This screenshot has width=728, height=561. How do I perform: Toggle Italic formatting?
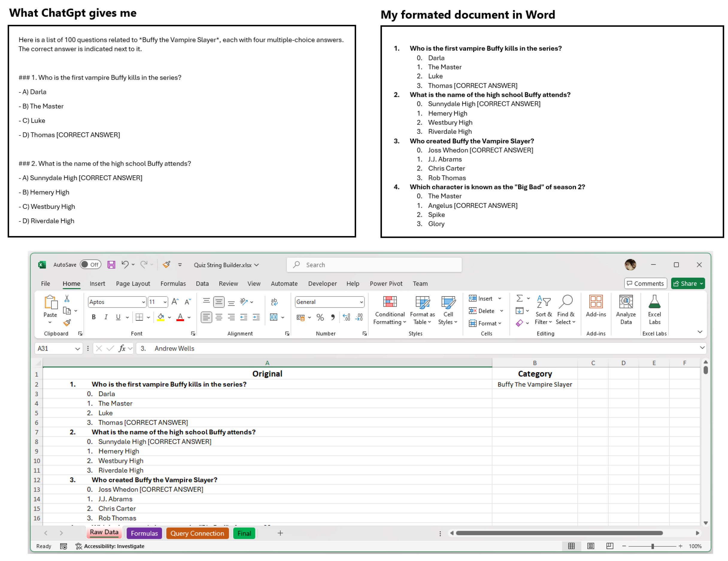point(106,317)
